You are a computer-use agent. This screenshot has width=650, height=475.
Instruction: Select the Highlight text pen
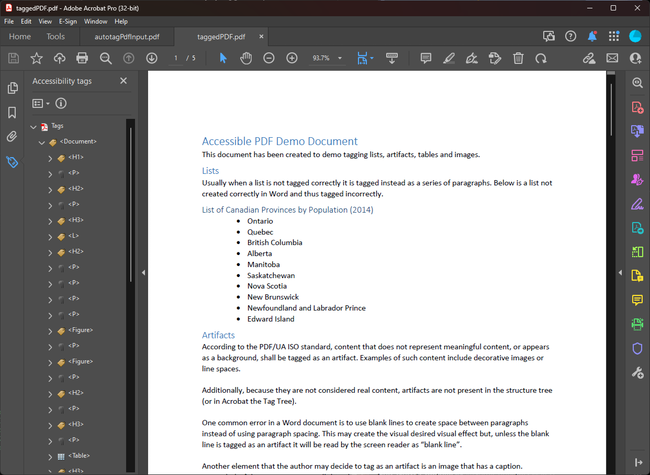[x=449, y=58]
